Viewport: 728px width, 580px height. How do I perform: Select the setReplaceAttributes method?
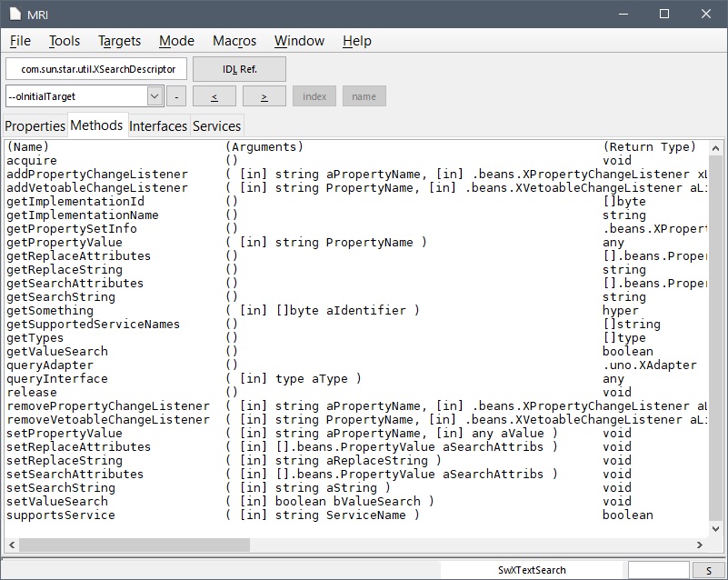click(x=79, y=446)
